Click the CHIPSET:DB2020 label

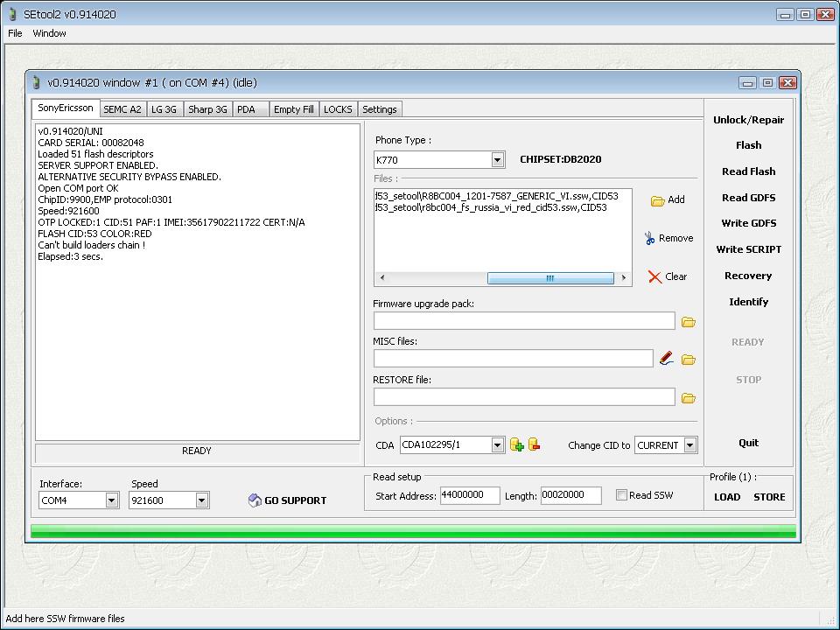pos(560,159)
